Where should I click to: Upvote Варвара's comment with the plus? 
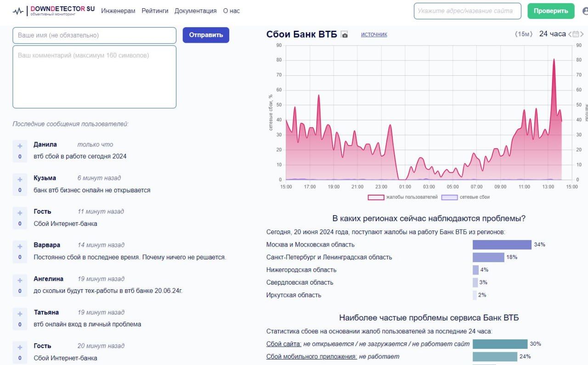pos(20,247)
